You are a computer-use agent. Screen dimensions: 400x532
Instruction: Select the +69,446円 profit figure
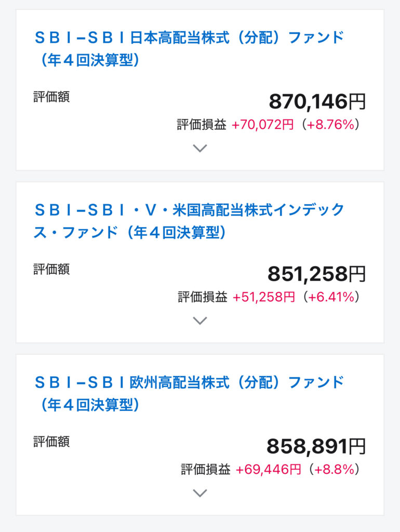pyautogui.click(x=269, y=469)
